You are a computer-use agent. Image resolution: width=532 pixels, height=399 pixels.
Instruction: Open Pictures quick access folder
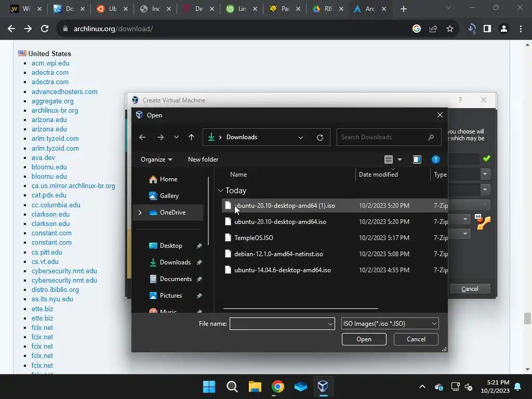click(170, 296)
